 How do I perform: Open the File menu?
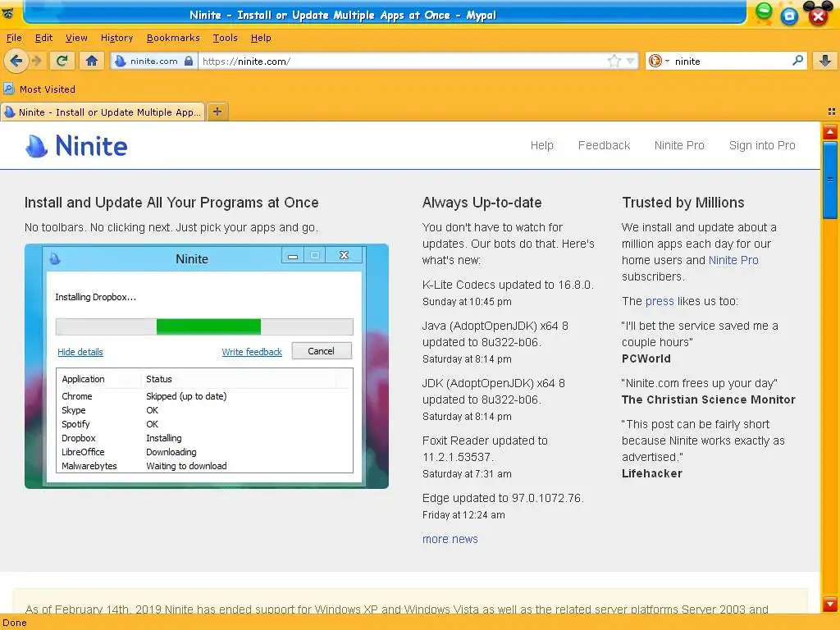click(x=14, y=38)
